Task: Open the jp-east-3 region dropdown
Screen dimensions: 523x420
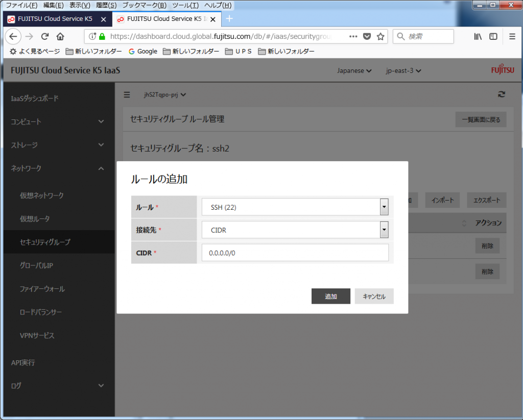Action: coord(403,70)
